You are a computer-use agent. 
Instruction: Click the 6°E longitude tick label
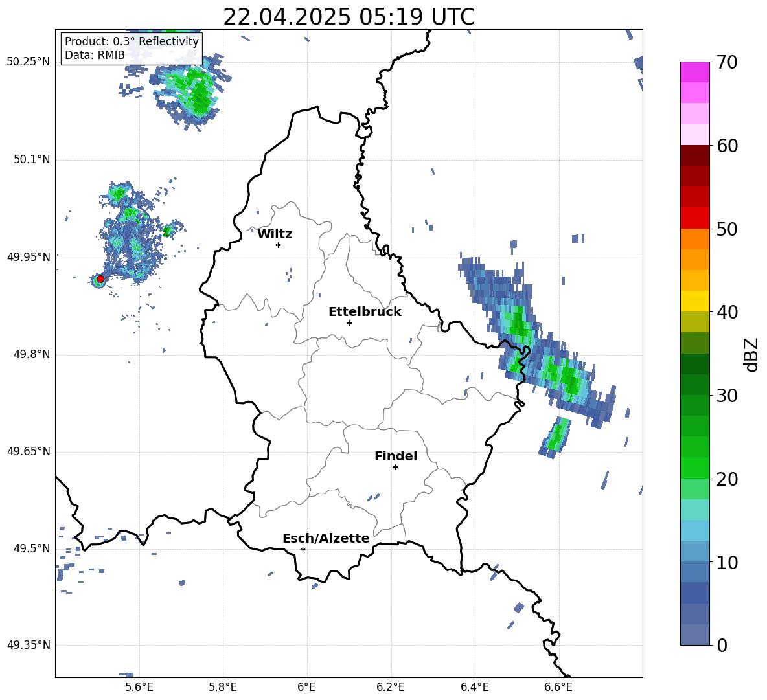(306, 688)
